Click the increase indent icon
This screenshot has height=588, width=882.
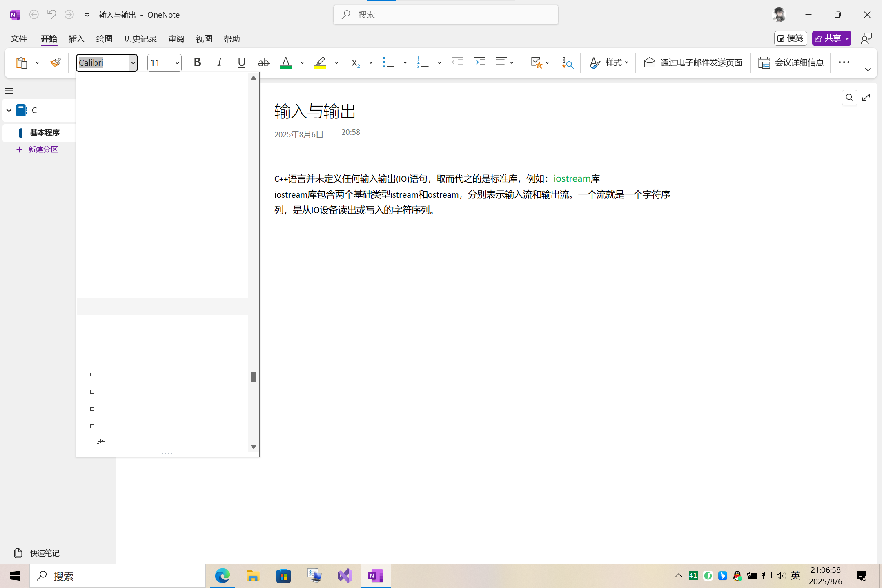(x=479, y=62)
